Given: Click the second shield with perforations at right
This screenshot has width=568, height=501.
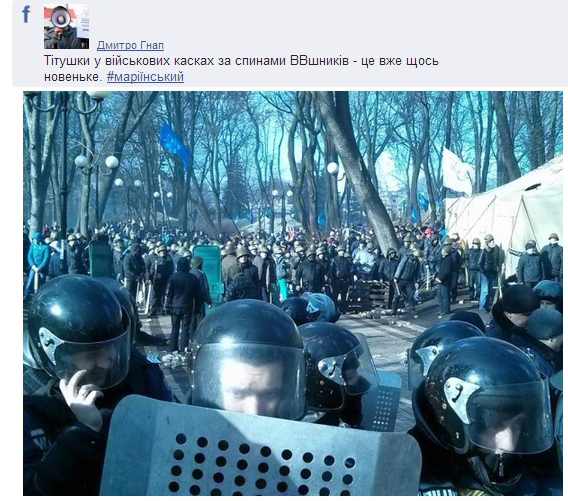Looking at the screenshot, I should 382,402.
